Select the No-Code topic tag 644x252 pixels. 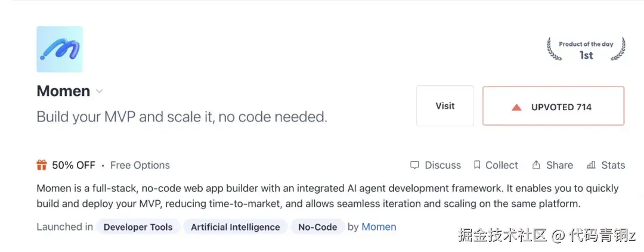pyautogui.click(x=317, y=227)
